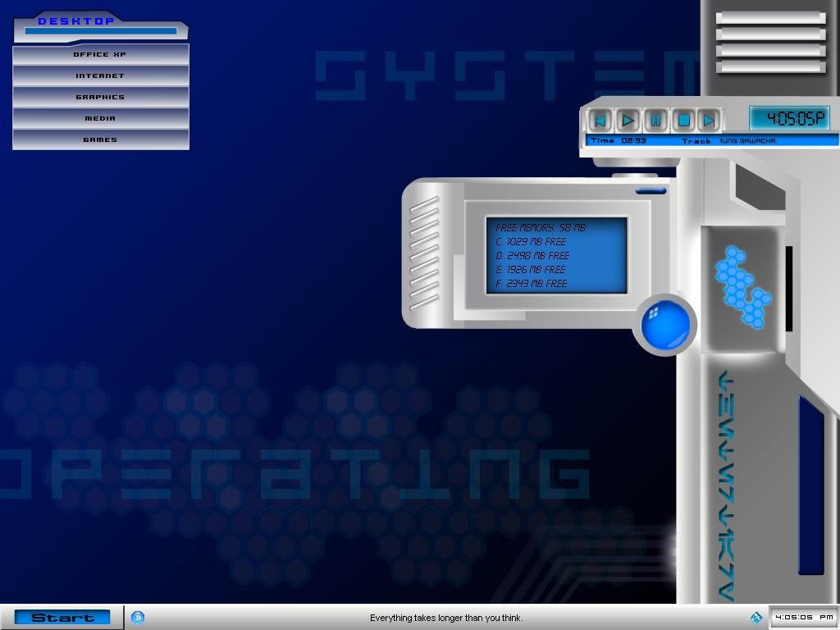This screenshot has width=840, height=630.
Task: Click the quote 'Everything takes longer than you think.'
Action: pos(446,619)
